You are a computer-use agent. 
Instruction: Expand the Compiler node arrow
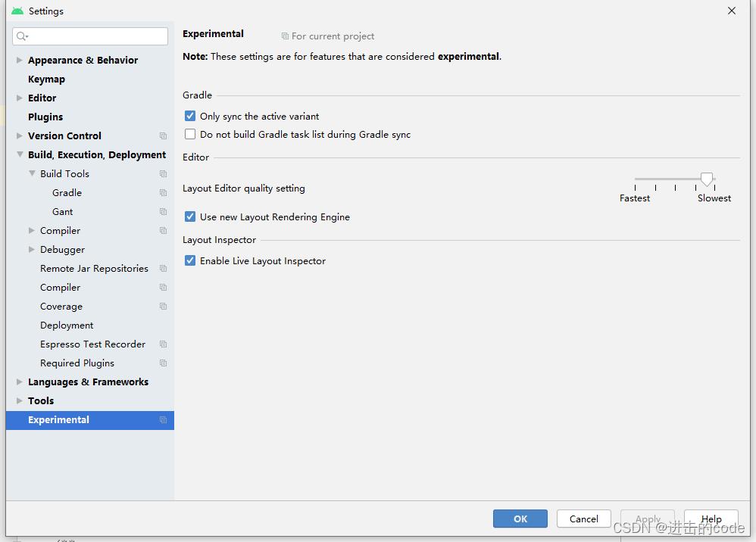pyautogui.click(x=31, y=231)
